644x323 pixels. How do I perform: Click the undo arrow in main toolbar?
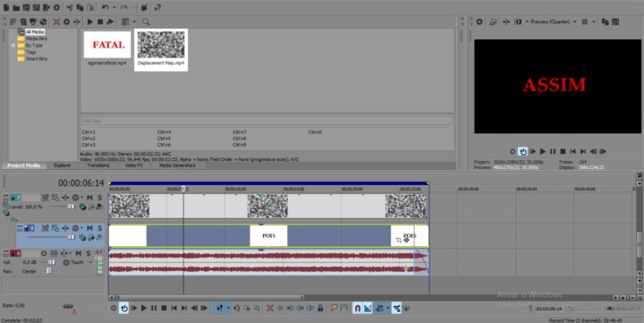pyautogui.click(x=106, y=7)
